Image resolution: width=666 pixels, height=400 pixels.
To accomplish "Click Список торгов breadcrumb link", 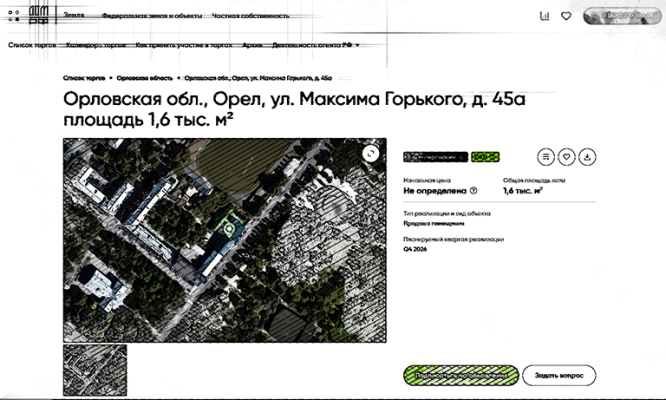I will pos(84,78).
